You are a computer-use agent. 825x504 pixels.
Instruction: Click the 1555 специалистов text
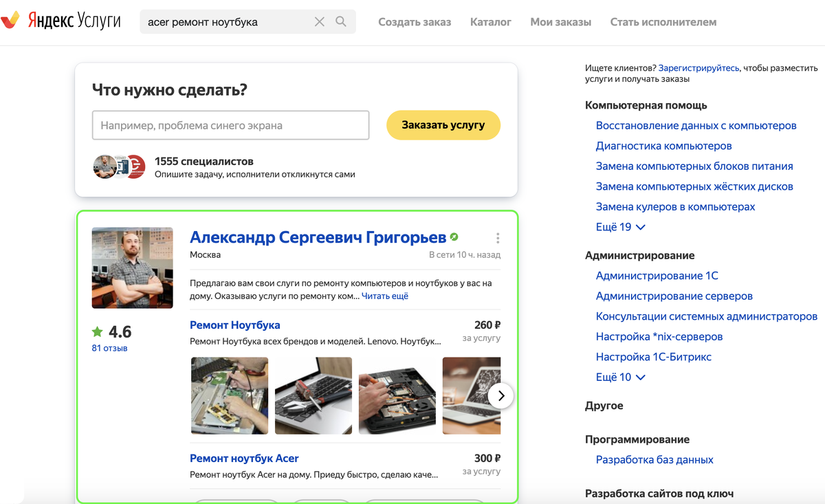pyautogui.click(x=204, y=161)
